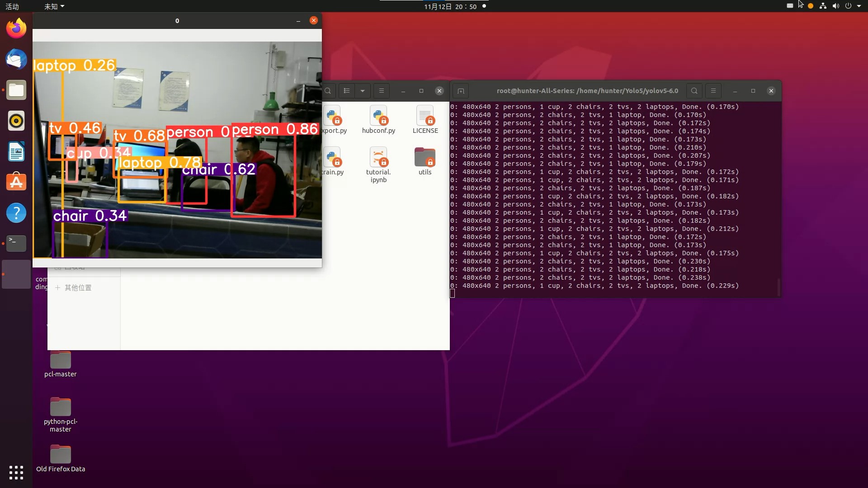This screenshot has height=488, width=868.
Task: Open the 未知 application menu
Action: coord(54,6)
